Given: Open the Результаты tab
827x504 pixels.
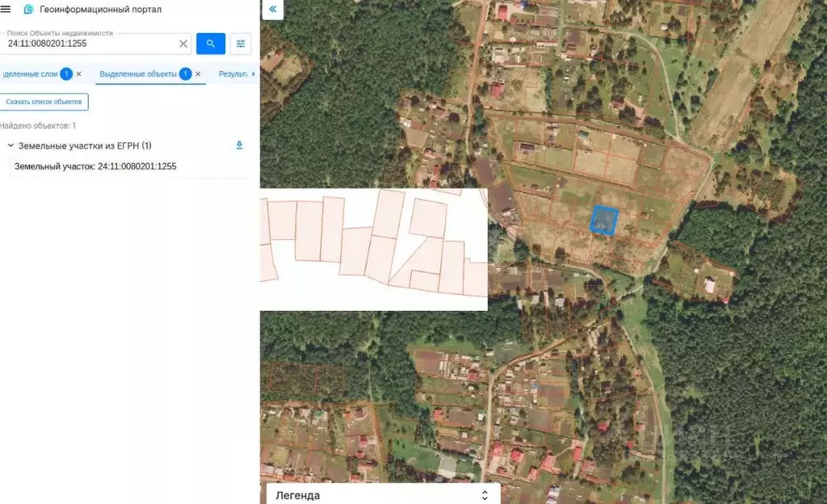Looking at the screenshot, I should (234, 73).
